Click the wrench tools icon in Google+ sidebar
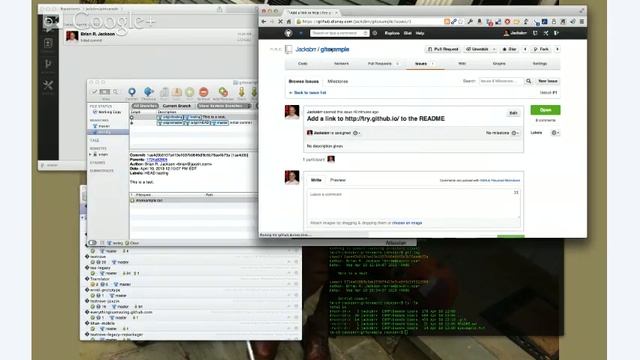The width and height of the screenshot is (640, 360). pos(48,85)
